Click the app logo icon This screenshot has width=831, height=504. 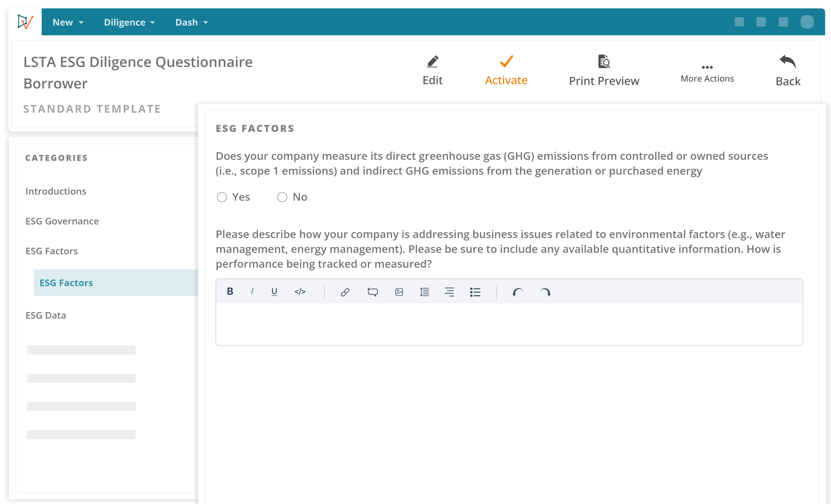(25, 22)
